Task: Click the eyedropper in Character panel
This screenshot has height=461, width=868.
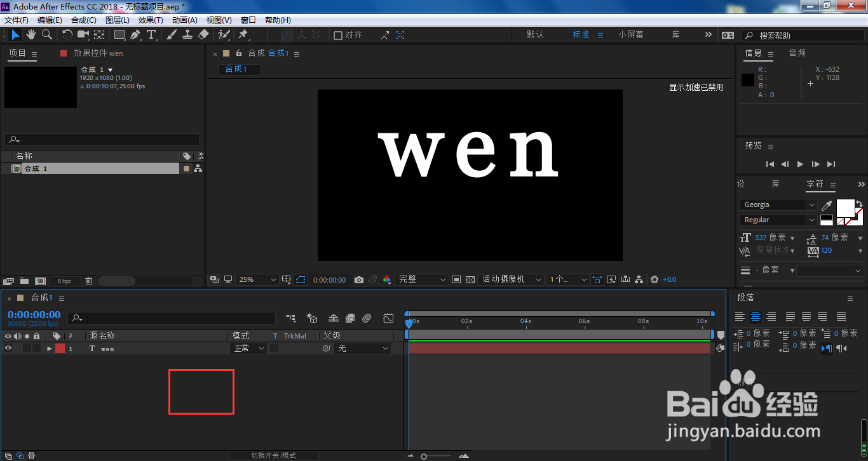Action: pyautogui.click(x=827, y=205)
